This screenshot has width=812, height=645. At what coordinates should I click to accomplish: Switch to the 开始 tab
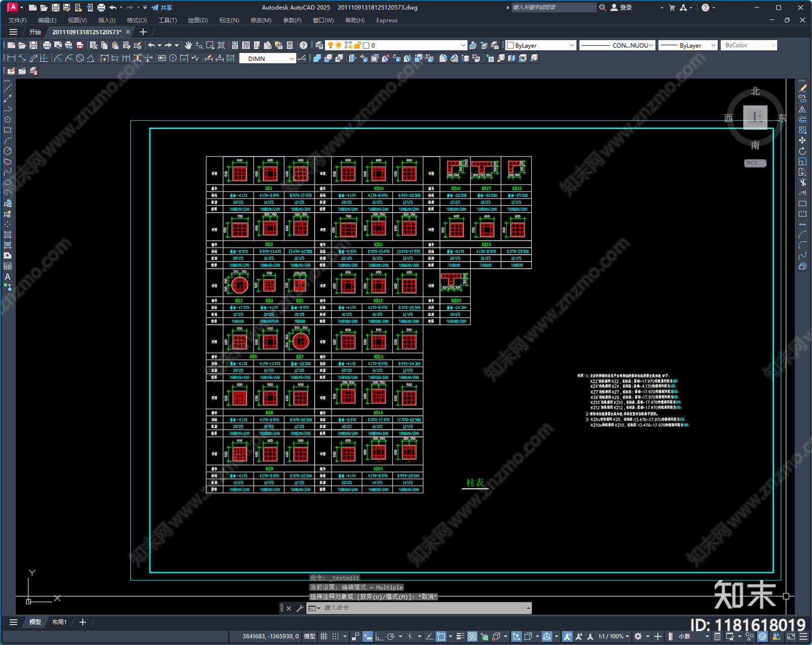coord(35,32)
